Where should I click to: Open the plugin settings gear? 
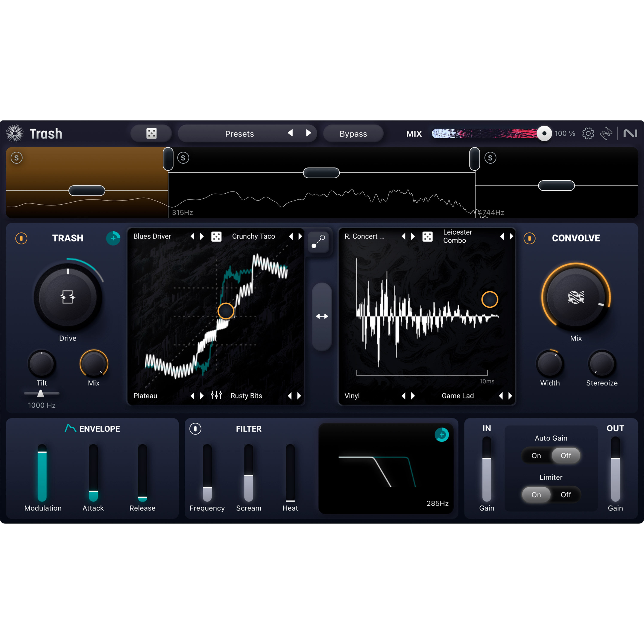pos(588,133)
